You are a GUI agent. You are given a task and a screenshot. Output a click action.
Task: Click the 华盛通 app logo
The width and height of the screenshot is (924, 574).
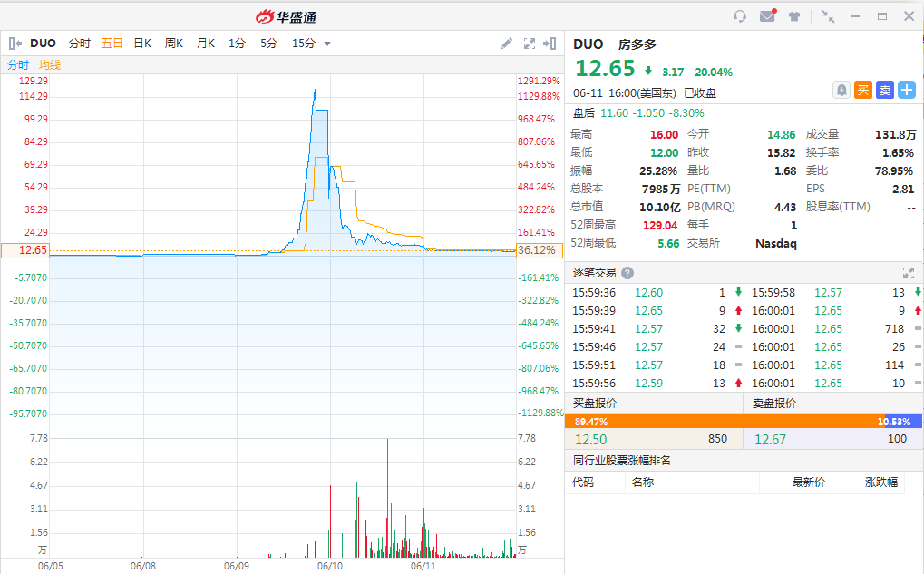tap(286, 16)
